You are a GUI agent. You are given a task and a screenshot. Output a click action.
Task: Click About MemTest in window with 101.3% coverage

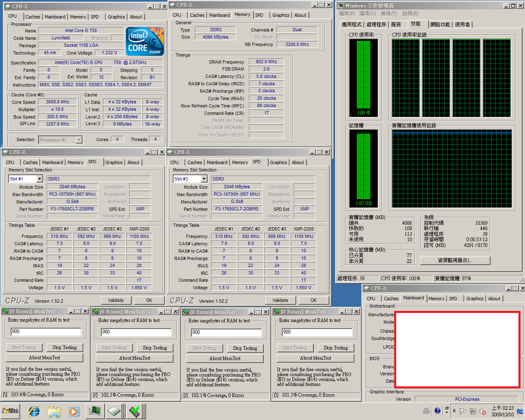click(x=316, y=358)
